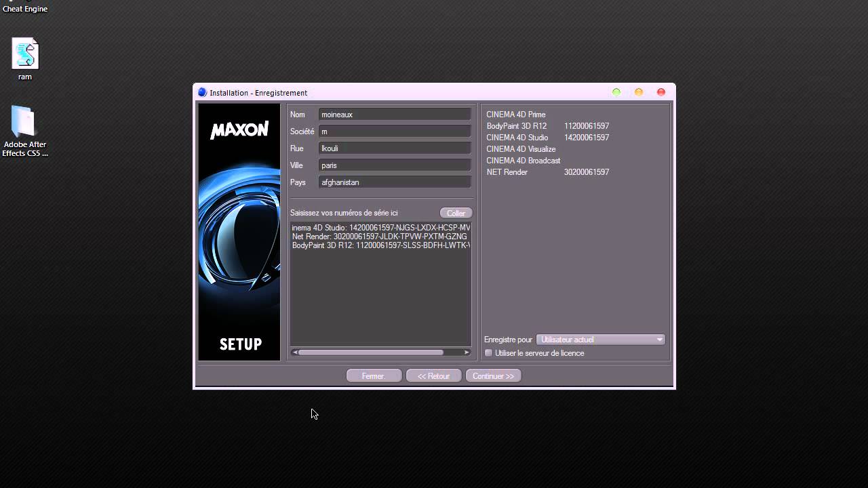Image resolution: width=868 pixels, height=488 pixels.
Task: Focus the Ville input field
Action: tap(395, 165)
